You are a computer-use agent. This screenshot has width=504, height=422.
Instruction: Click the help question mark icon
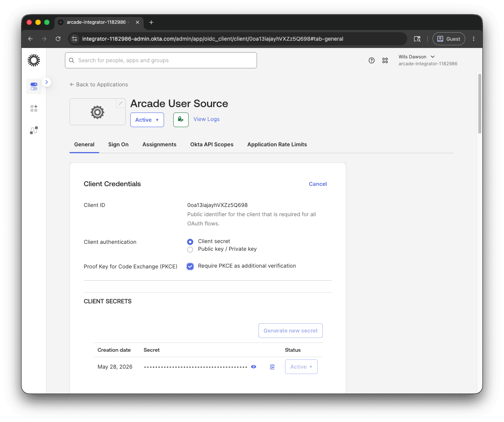pyautogui.click(x=371, y=60)
